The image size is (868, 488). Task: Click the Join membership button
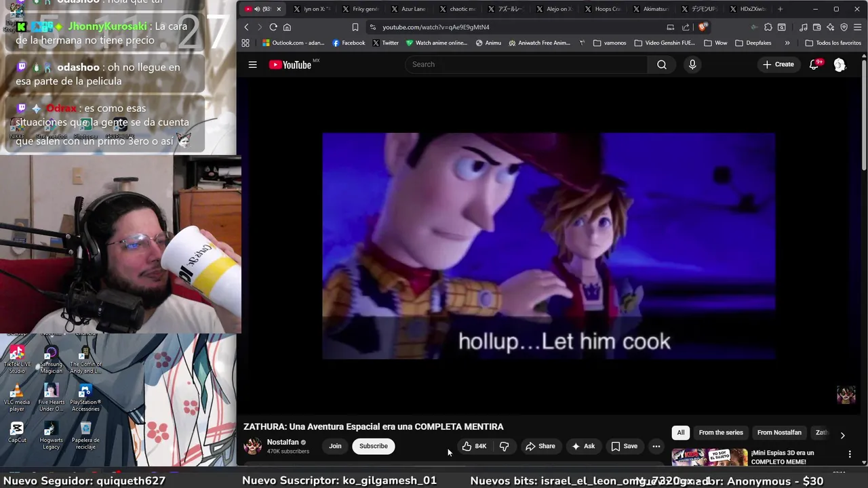[335, 446]
